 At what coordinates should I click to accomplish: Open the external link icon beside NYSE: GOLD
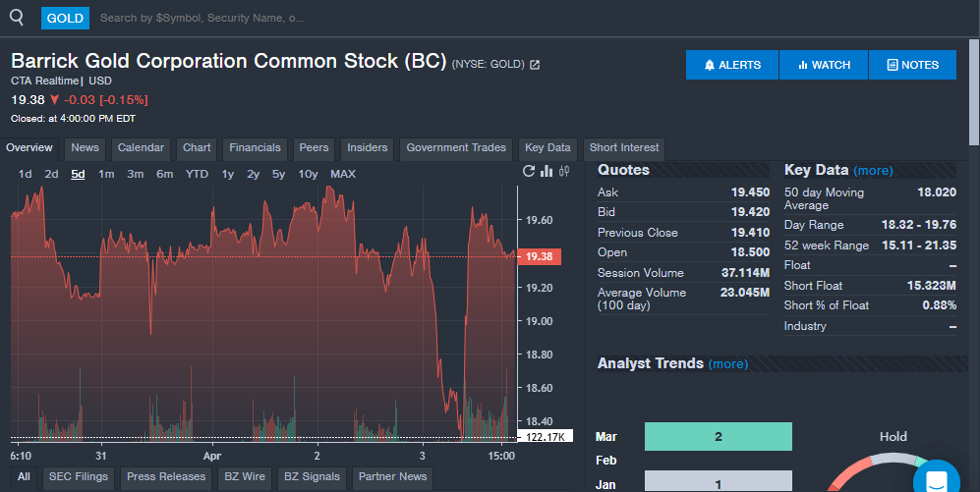[x=535, y=65]
